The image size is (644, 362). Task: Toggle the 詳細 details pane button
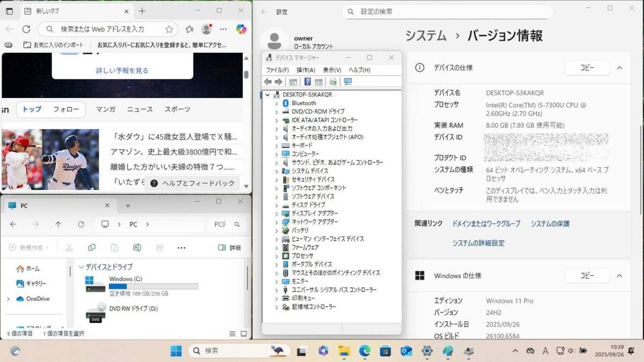(x=230, y=248)
